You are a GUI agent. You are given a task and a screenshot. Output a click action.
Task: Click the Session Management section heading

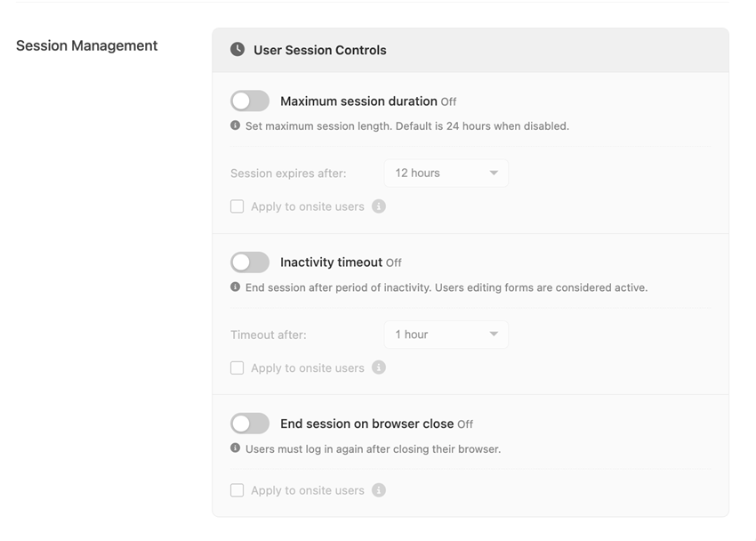(x=87, y=45)
